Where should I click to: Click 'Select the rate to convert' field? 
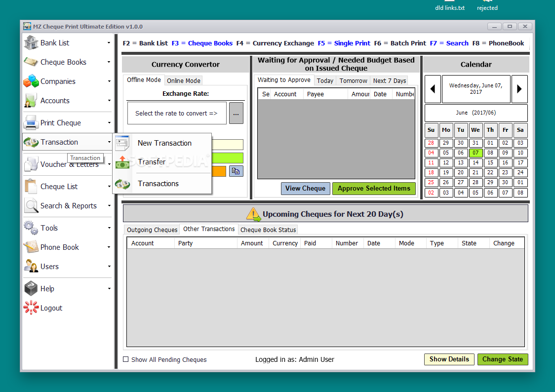(x=177, y=113)
